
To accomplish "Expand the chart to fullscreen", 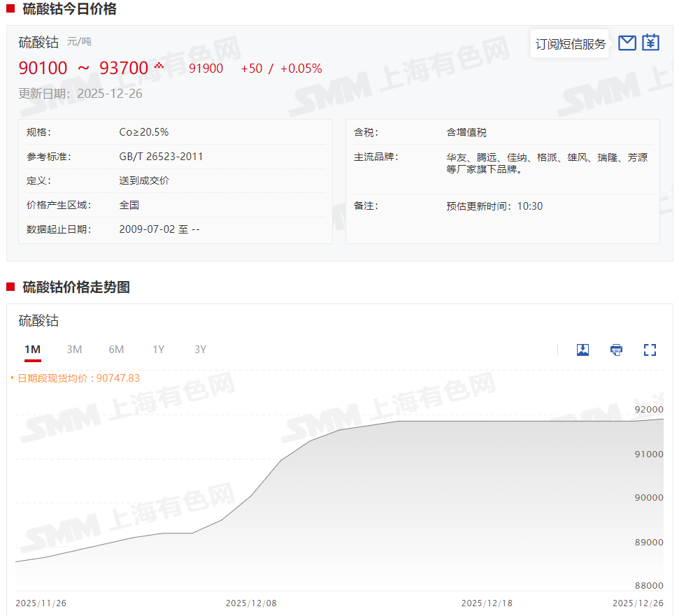I will [x=650, y=350].
